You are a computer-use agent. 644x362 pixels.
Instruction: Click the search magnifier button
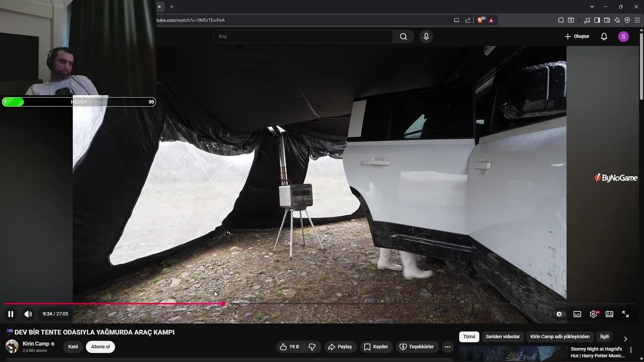[404, 36]
